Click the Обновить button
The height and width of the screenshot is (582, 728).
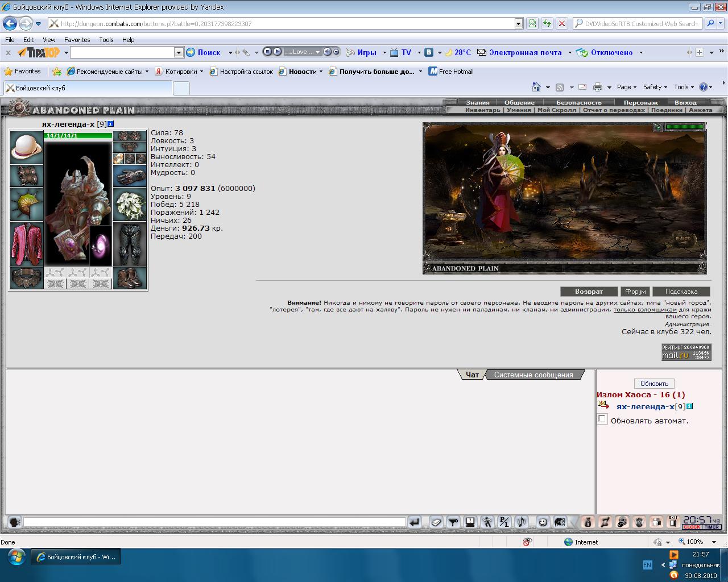654,384
